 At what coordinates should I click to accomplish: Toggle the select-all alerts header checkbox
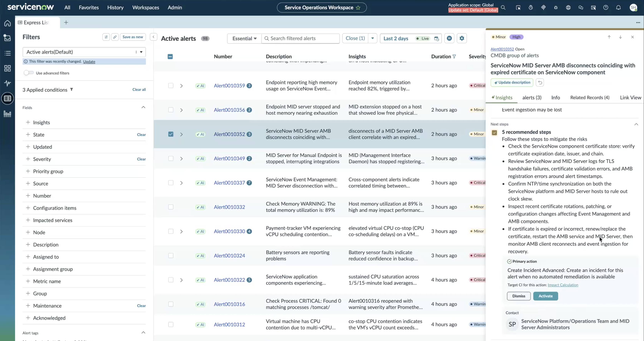click(170, 57)
